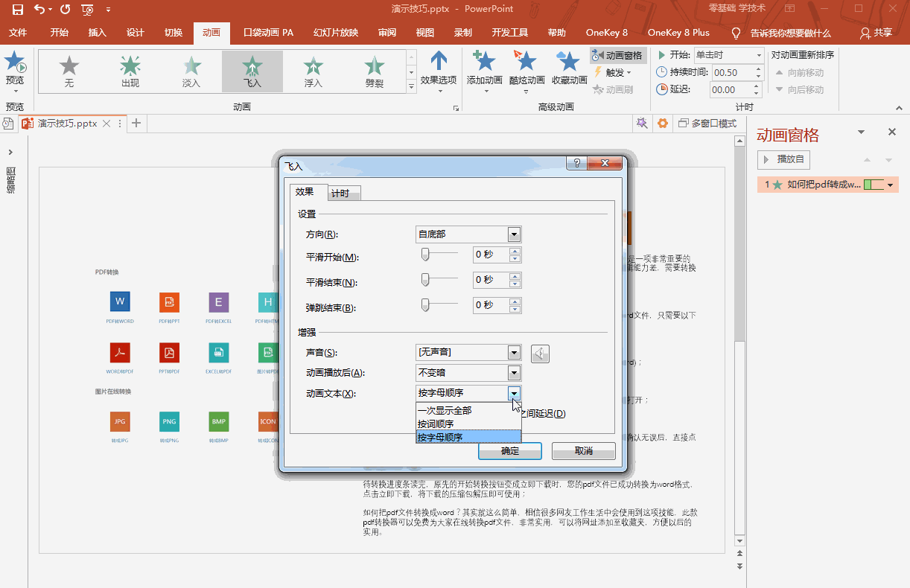
Task: Click the 动画文本 combo box arrow
Action: (x=514, y=393)
